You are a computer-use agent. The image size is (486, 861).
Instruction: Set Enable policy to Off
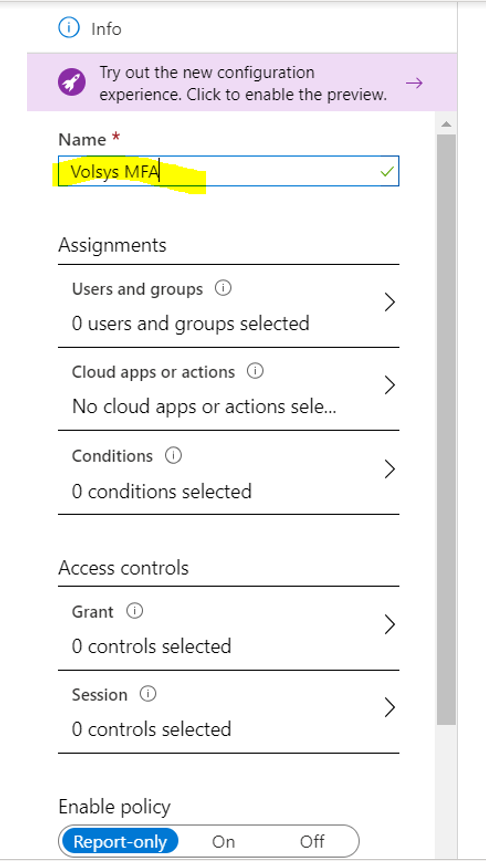[x=312, y=841]
